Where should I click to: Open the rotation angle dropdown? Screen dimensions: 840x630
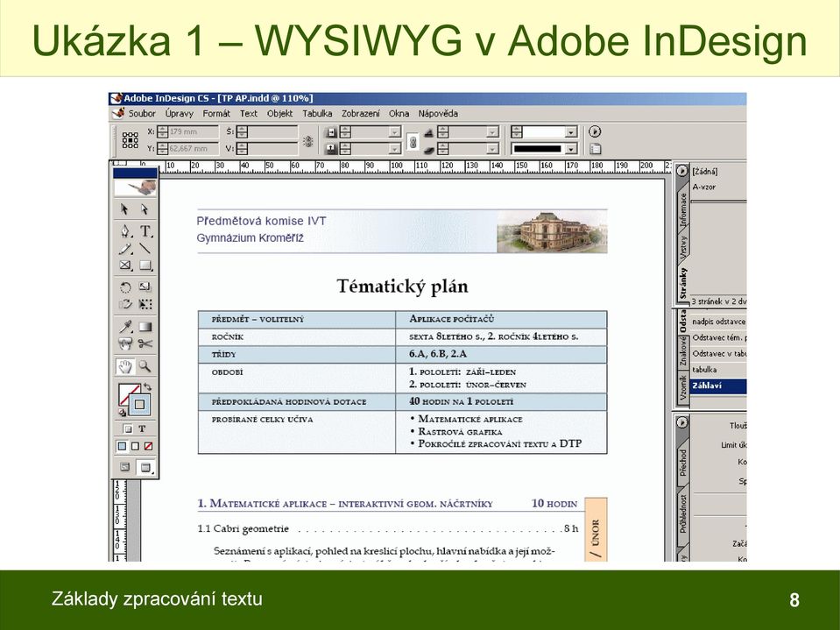coord(493,131)
